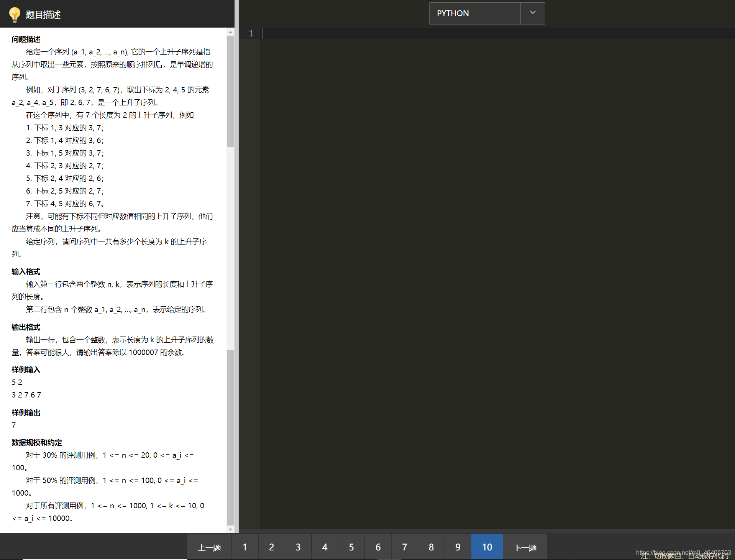Click the description panel scroll up arrow
This screenshot has width=735, height=560.
pyautogui.click(x=230, y=32)
